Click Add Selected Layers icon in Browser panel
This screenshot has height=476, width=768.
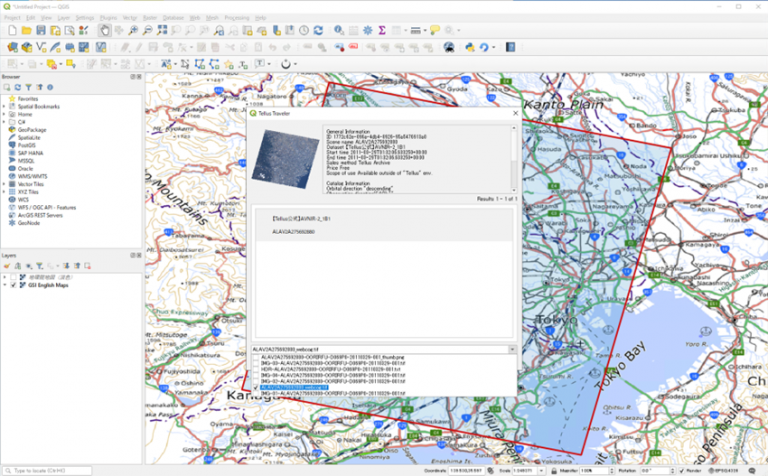click(x=7, y=87)
